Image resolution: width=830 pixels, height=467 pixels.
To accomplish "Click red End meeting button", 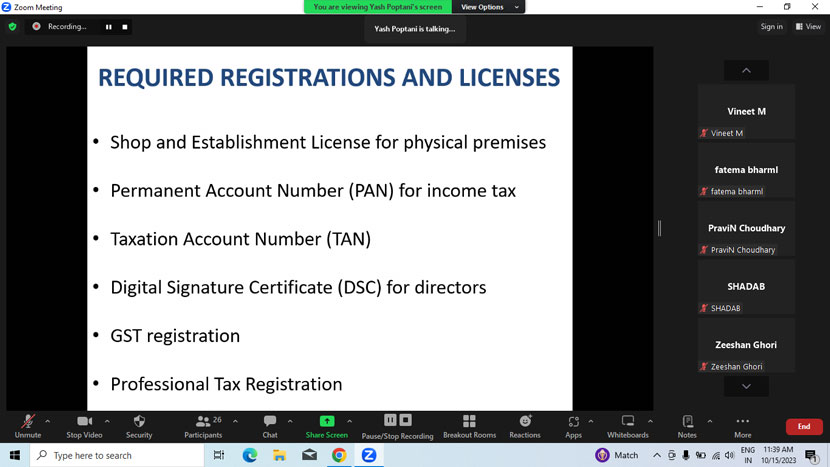I will point(804,426).
